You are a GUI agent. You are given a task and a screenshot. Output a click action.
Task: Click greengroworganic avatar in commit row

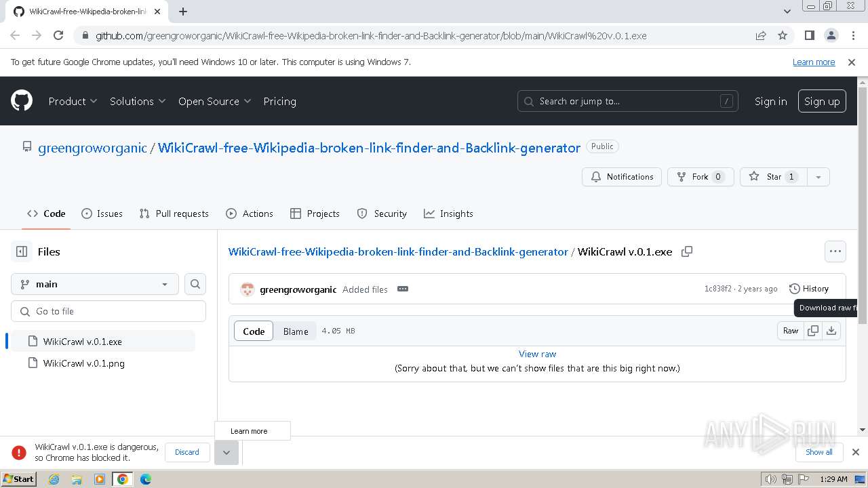(x=248, y=289)
